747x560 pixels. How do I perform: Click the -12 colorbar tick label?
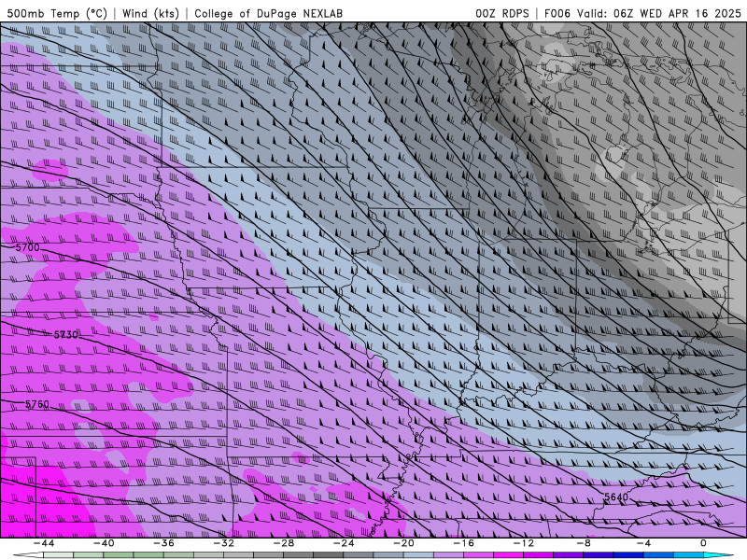click(524, 543)
